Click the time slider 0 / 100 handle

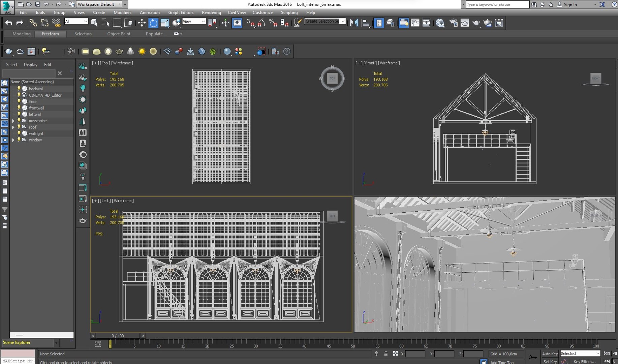[118, 336]
